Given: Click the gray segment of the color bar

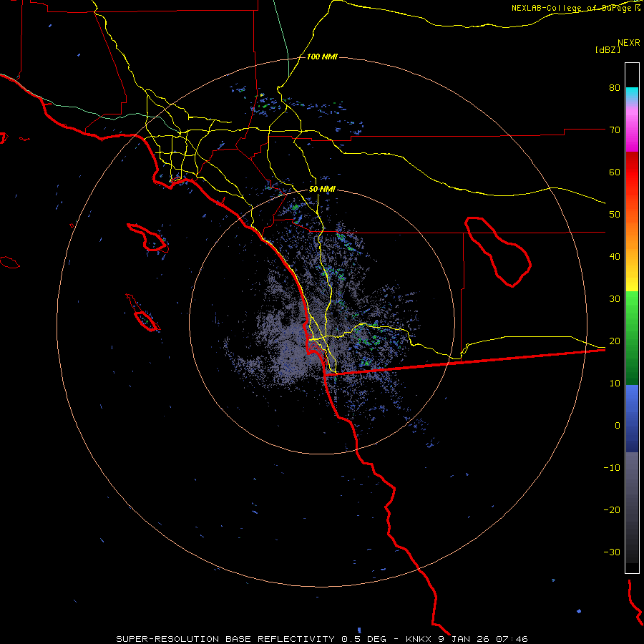Looking at the screenshot, I should (x=632, y=507).
